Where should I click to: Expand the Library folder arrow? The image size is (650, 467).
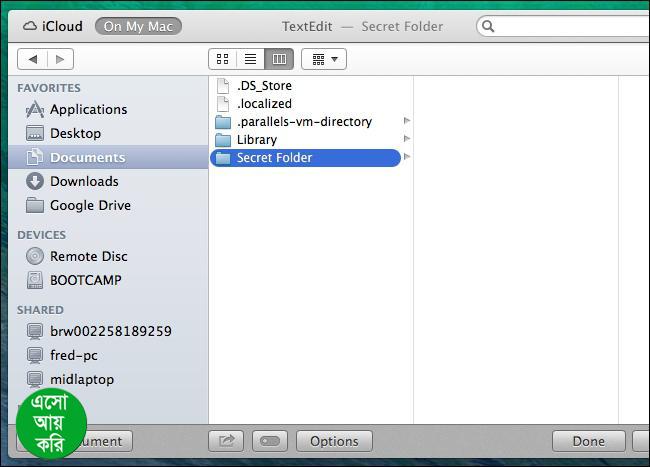click(x=407, y=138)
